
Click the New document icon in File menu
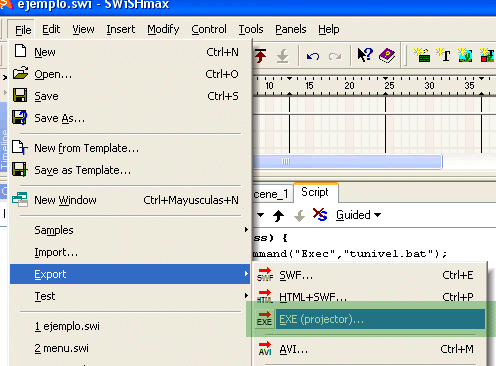pyautogui.click(x=21, y=51)
